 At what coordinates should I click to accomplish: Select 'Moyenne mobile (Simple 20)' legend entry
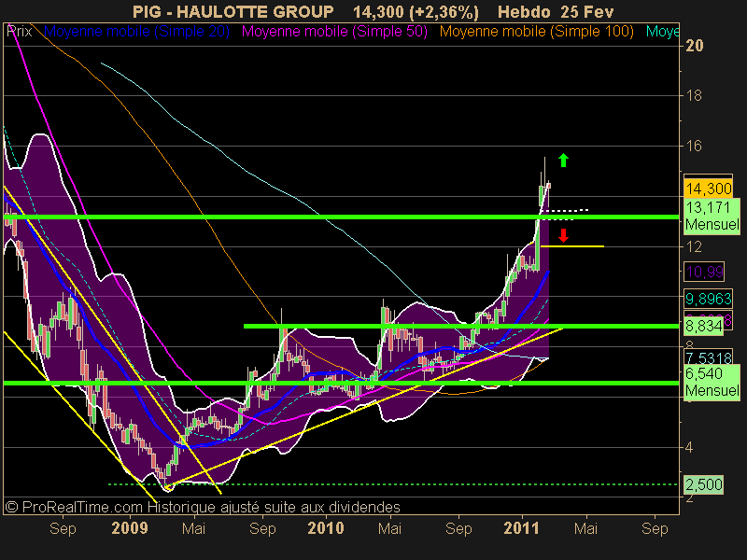(136, 32)
